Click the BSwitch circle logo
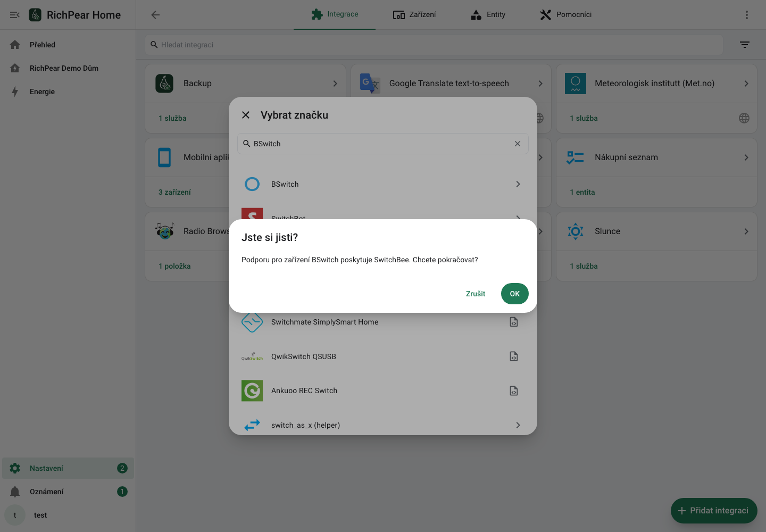 (x=252, y=184)
